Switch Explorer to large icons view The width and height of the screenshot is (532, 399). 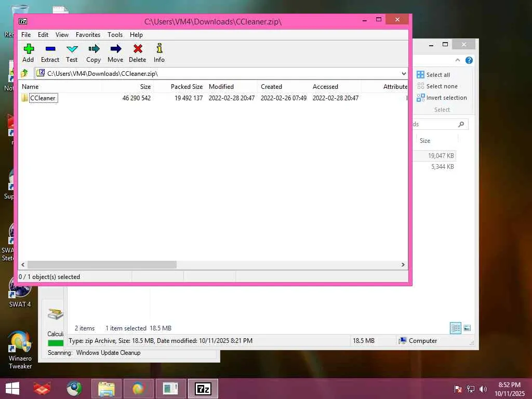pyautogui.click(x=467, y=328)
